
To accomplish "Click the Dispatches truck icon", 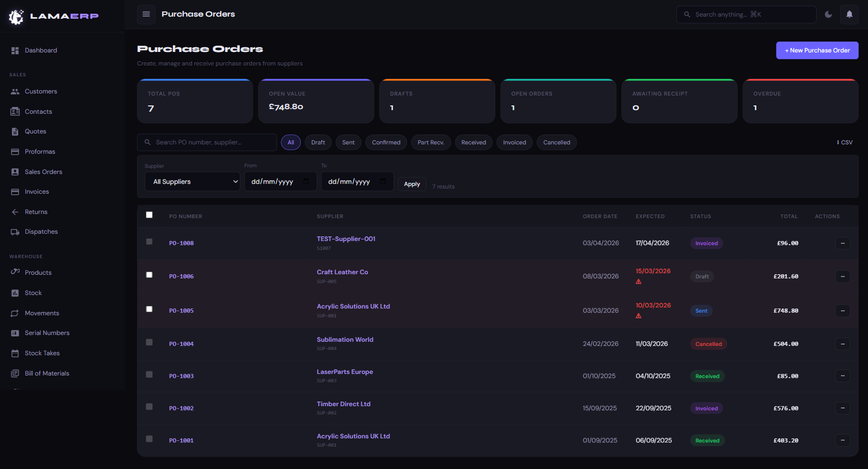I will click(15, 232).
